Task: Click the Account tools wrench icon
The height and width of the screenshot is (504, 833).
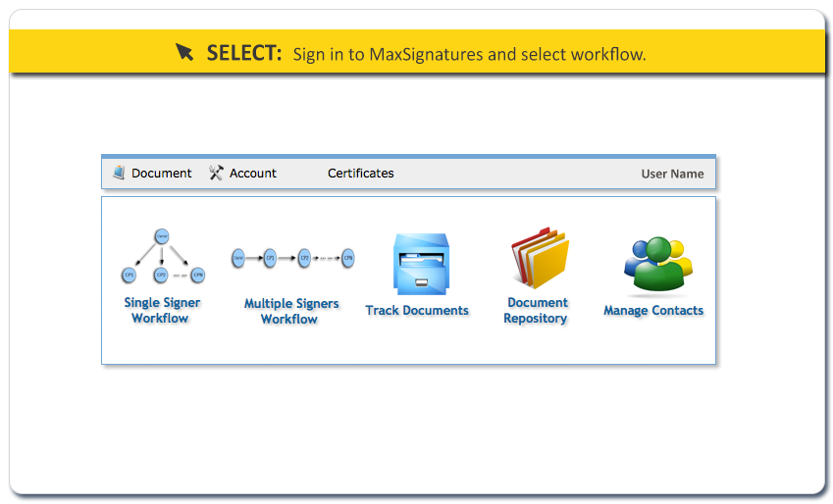Action: click(216, 172)
